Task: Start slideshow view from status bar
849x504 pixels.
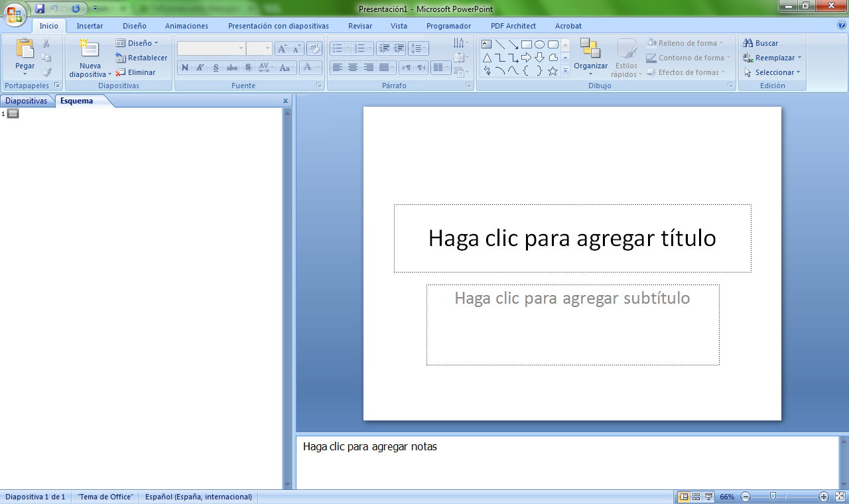Action: pos(708,497)
